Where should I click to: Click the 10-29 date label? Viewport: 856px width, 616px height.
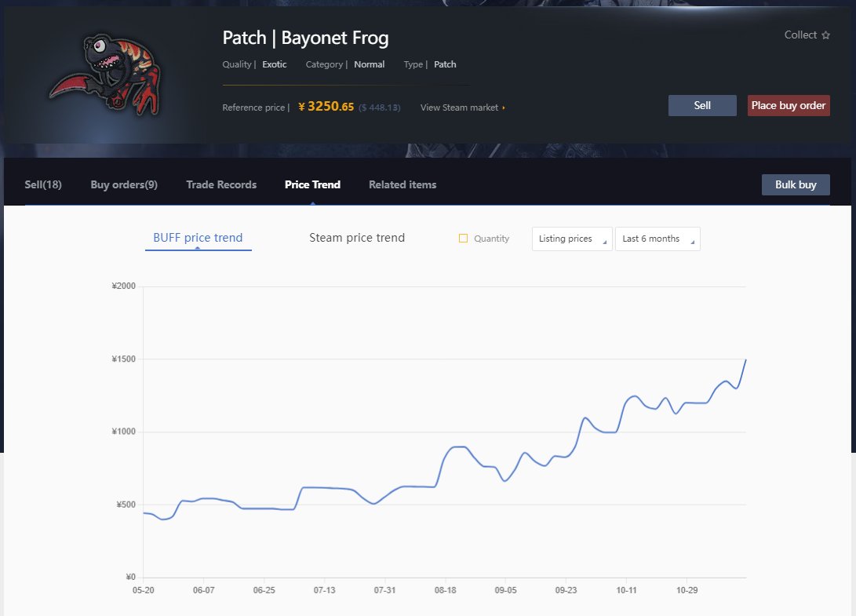687,590
